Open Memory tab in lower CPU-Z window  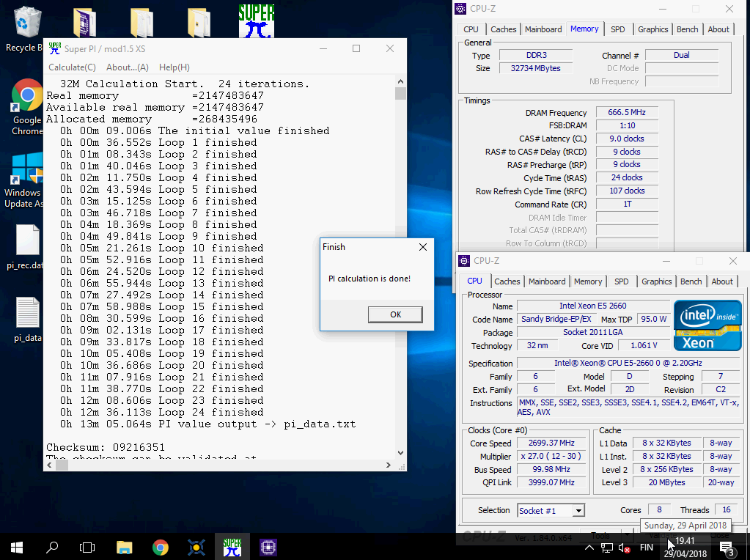pos(588,281)
